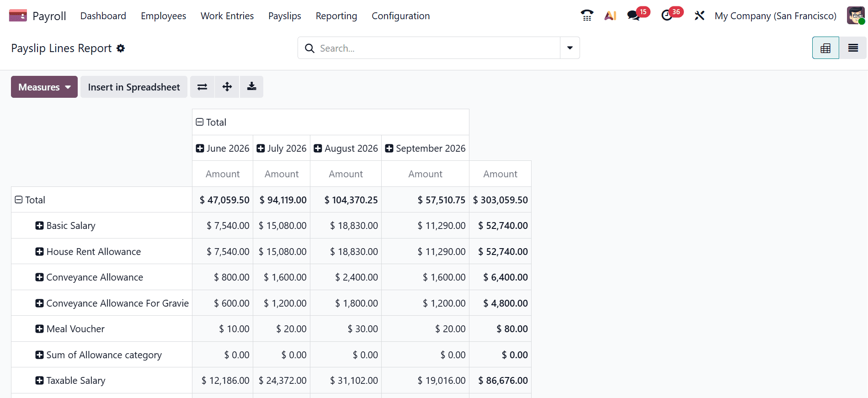
Task: Open the messages conversations icon
Action: (x=634, y=16)
